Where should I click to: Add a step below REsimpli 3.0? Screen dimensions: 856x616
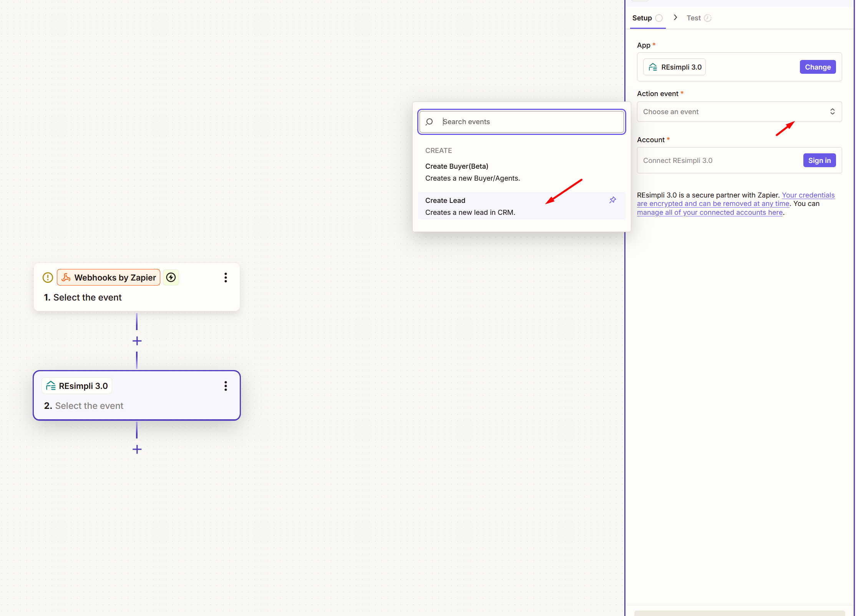(137, 449)
